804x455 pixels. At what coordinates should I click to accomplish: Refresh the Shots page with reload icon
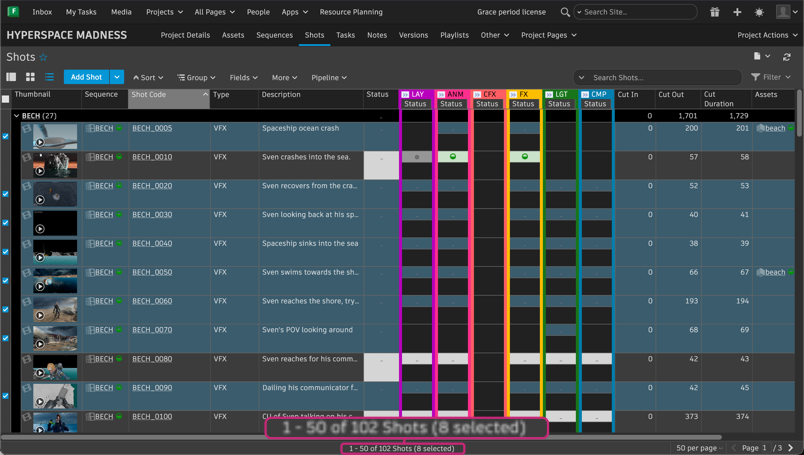click(x=787, y=56)
